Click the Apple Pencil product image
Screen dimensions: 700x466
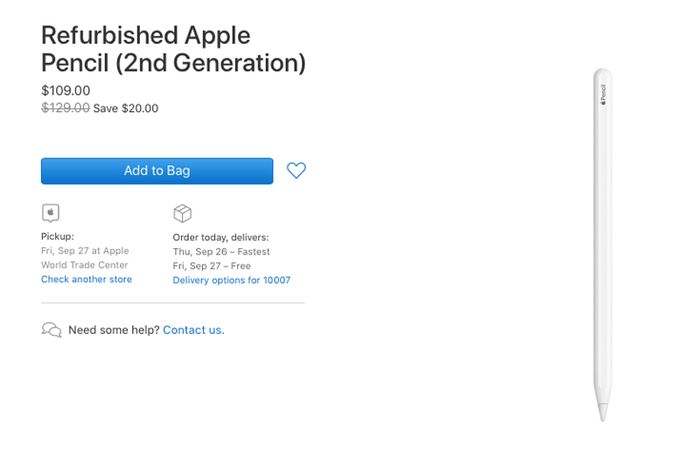click(603, 245)
